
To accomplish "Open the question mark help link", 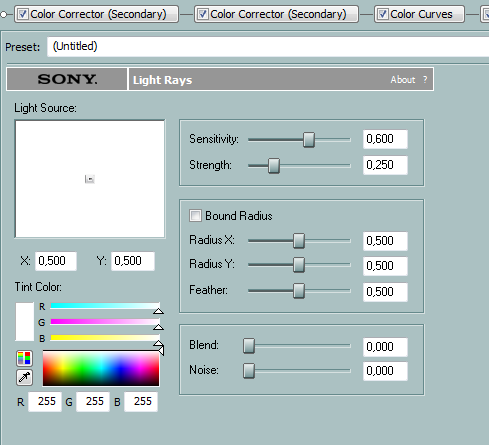I will tap(425, 80).
